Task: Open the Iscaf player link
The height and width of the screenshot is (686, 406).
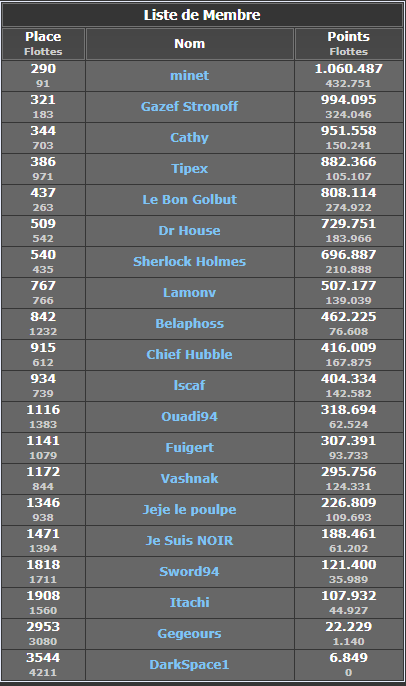Action: tap(189, 385)
